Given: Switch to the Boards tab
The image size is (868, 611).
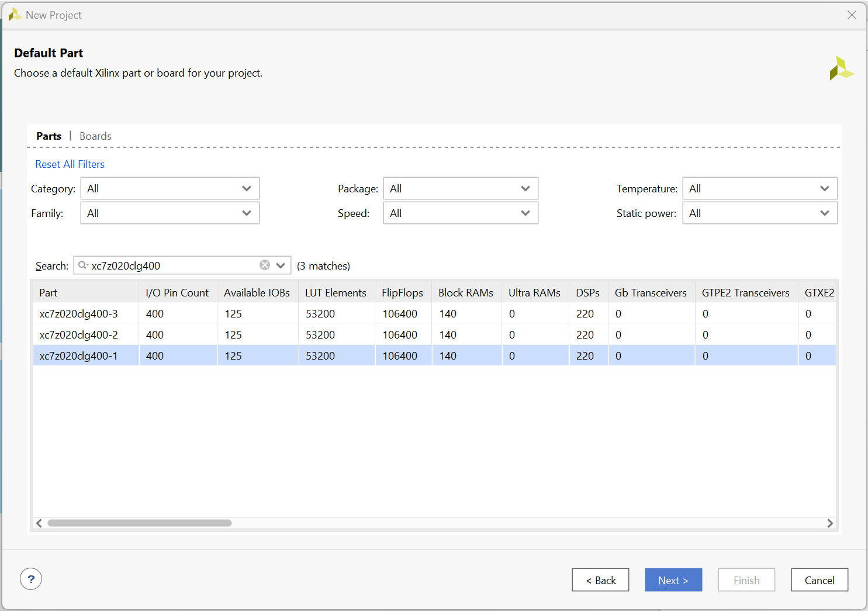Looking at the screenshot, I should (95, 136).
